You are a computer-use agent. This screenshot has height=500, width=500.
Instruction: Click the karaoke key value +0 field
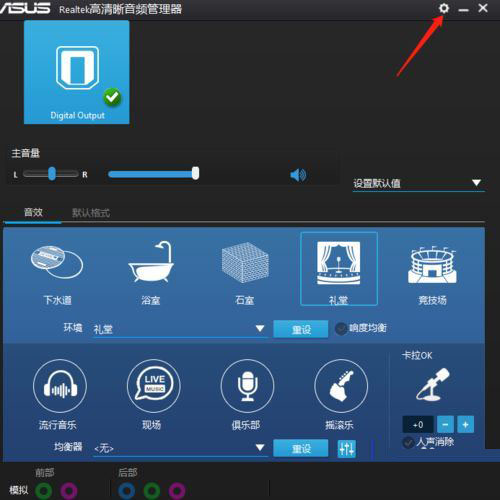tap(418, 425)
